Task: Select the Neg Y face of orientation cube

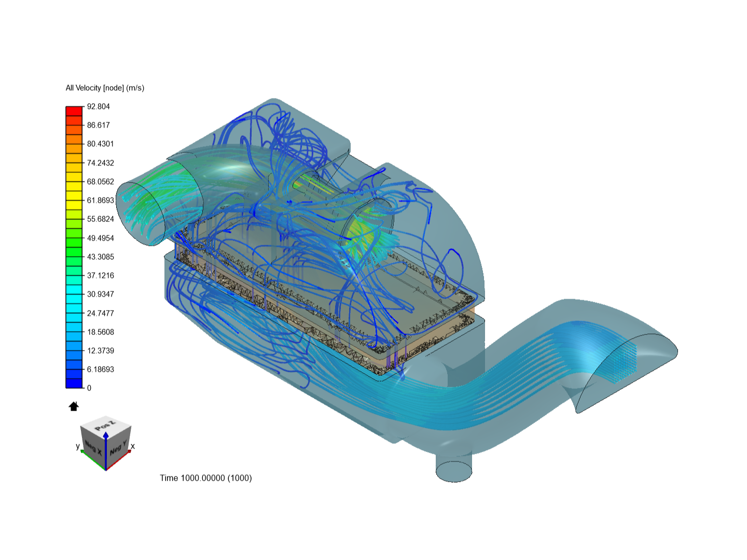Action: point(119,447)
